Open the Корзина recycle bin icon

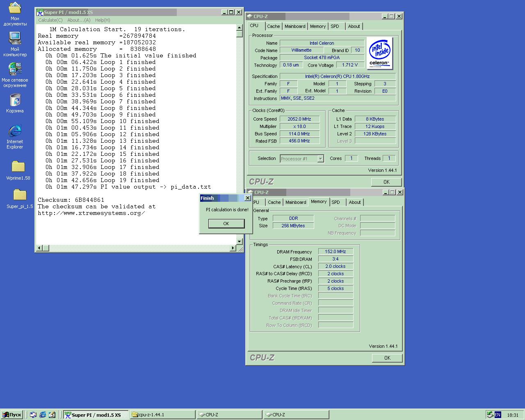coord(15,103)
